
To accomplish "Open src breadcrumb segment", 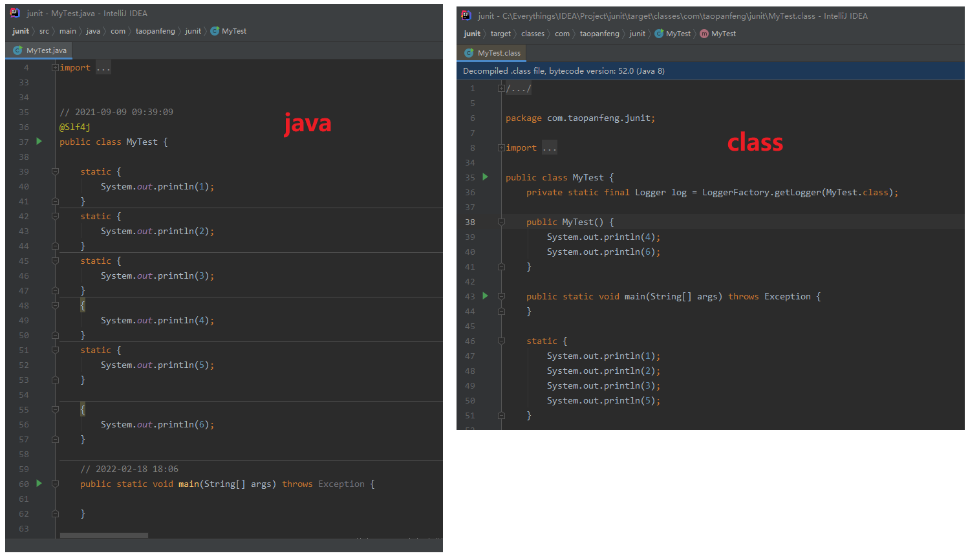I will point(44,31).
